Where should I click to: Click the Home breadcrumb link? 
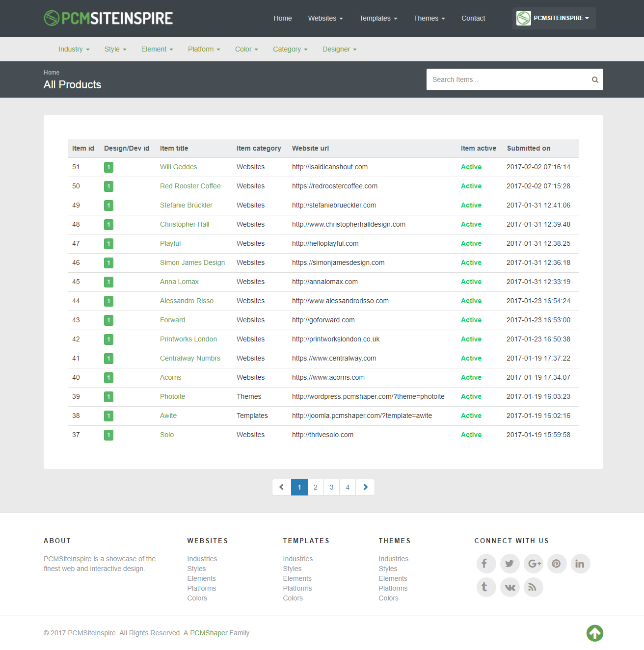pos(52,73)
